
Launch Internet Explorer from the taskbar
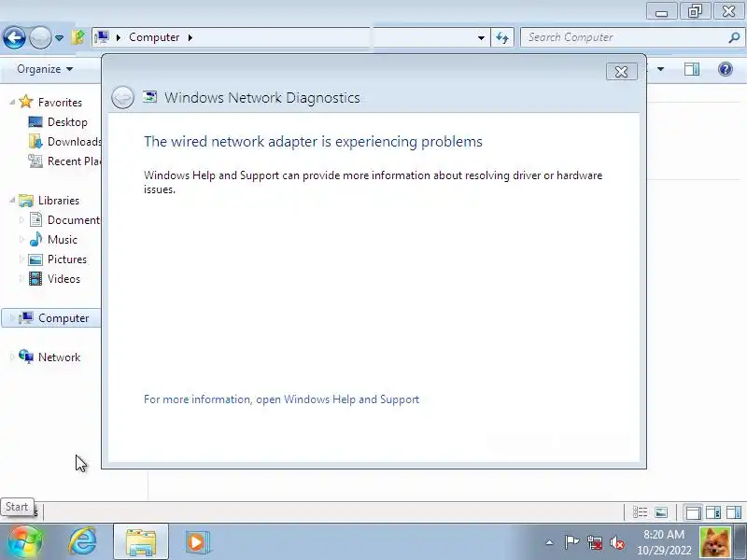tap(83, 542)
